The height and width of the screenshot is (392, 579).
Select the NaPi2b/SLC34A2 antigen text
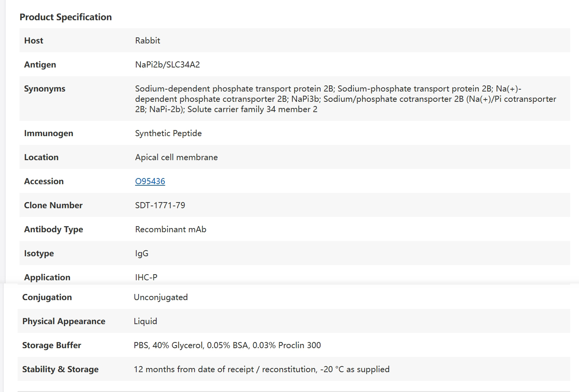tap(167, 65)
